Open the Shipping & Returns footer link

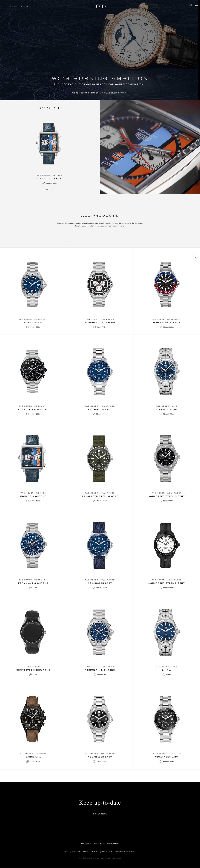click(124, 851)
